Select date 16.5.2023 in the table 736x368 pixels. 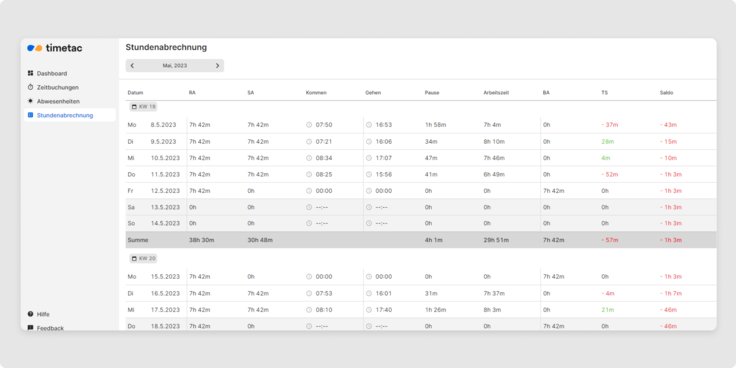click(x=165, y=293)
